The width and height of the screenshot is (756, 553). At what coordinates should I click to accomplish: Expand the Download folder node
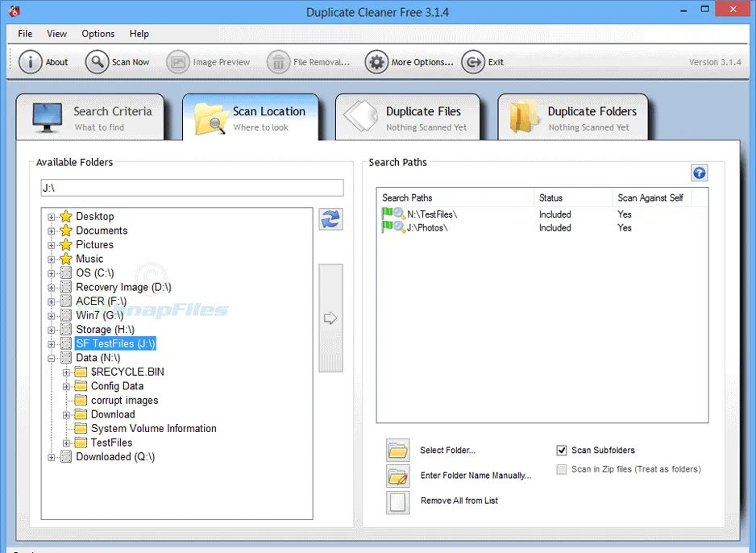point(66,414)
